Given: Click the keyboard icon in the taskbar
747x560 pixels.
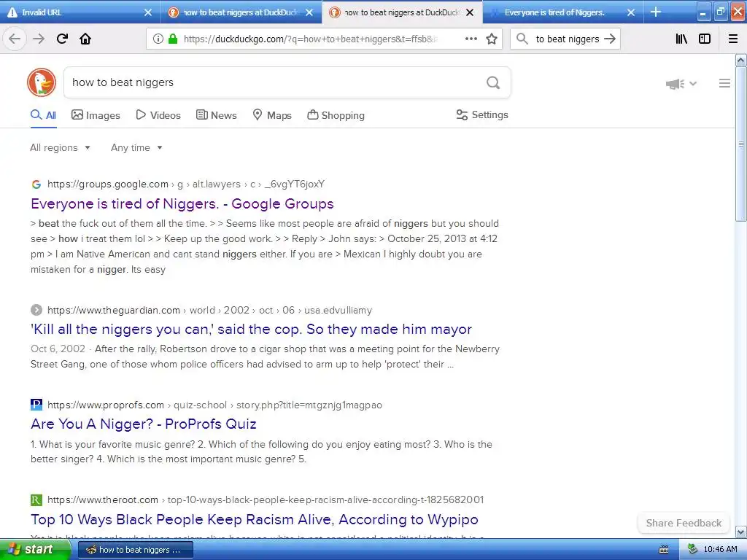Looking at the screenshot, I should coord(663,550).
